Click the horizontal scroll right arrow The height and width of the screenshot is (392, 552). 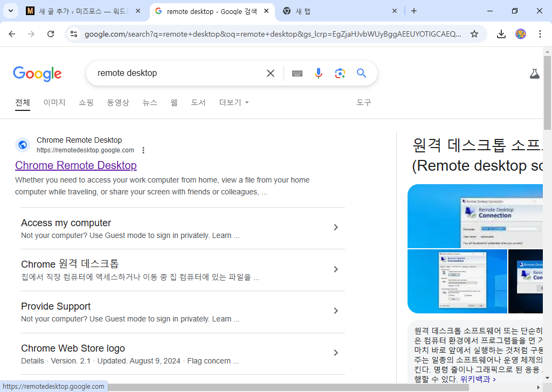[x=539, y=387]
